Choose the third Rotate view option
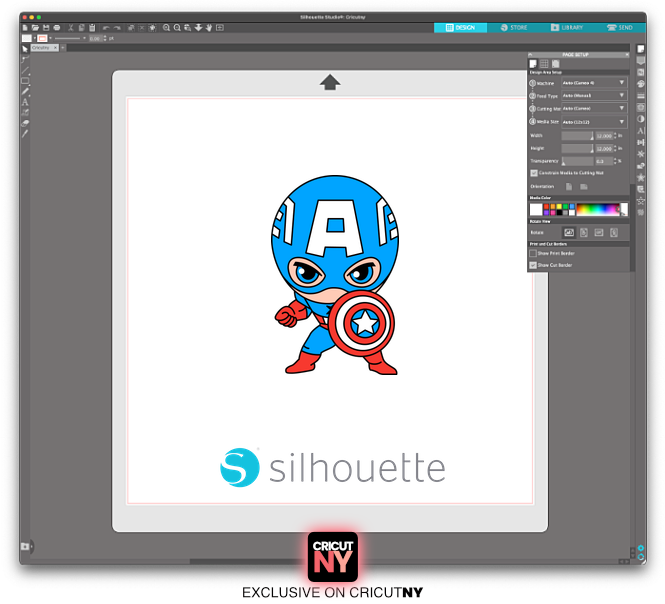 click(x=599, y=232)
